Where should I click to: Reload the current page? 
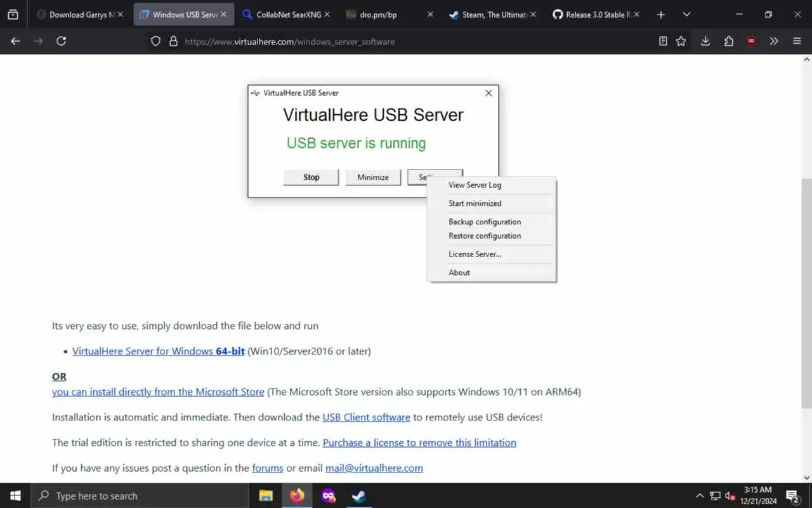(62, 41)
